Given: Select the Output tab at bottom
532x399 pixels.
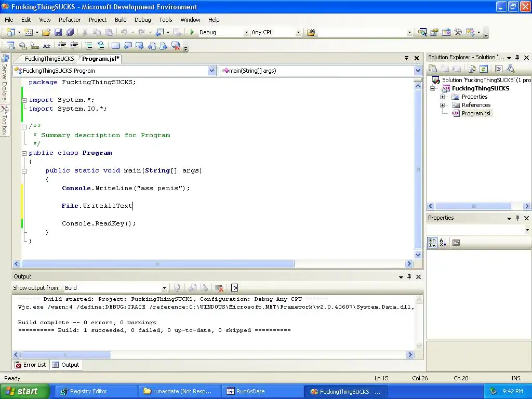Looking at the screenshot, I should click(x=66, y=365).
